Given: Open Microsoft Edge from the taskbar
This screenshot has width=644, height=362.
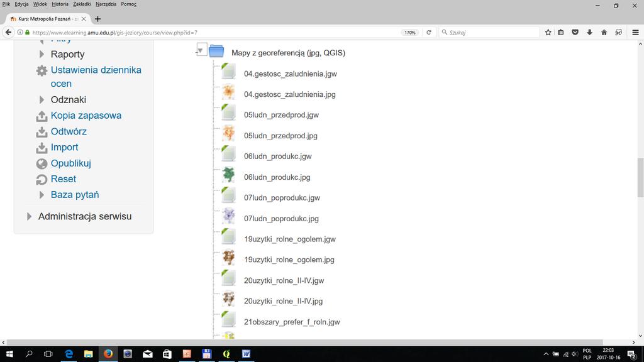Looking at the screenshot, I should point(69,354).
